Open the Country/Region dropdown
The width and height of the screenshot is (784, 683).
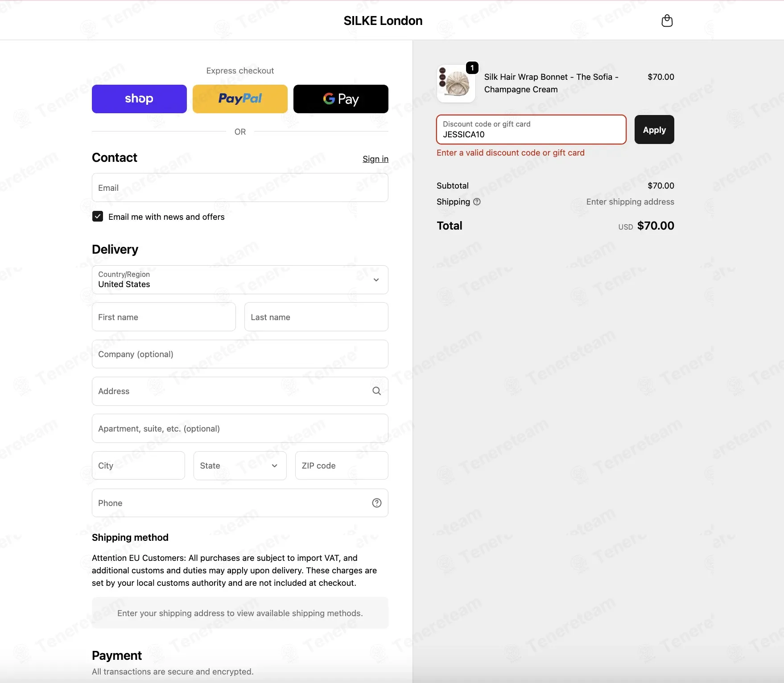click(240, 280)
